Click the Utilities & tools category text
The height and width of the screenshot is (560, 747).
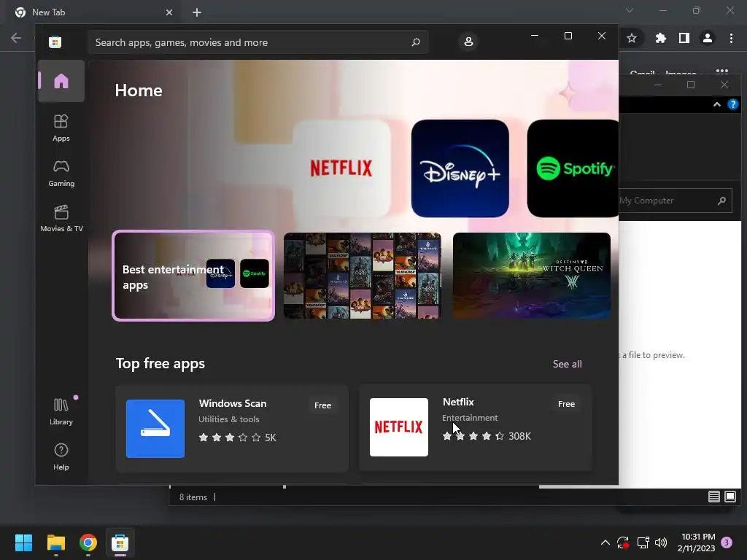coord(228,419)
